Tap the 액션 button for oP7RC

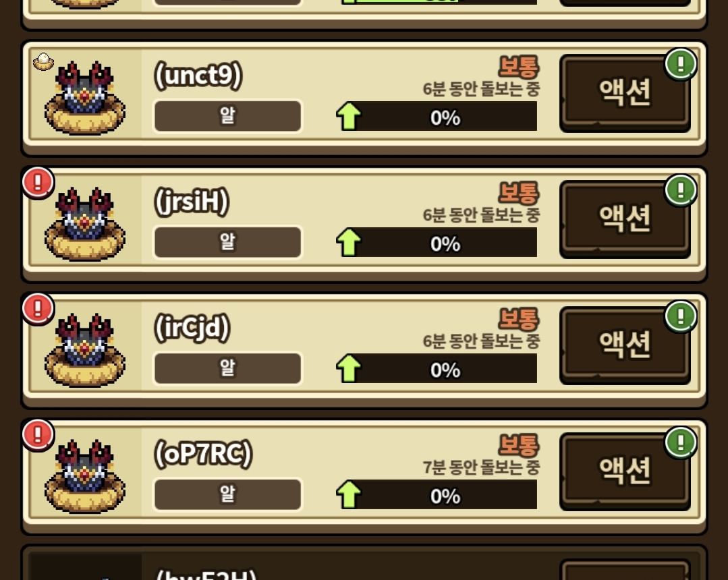coord(625,472)
